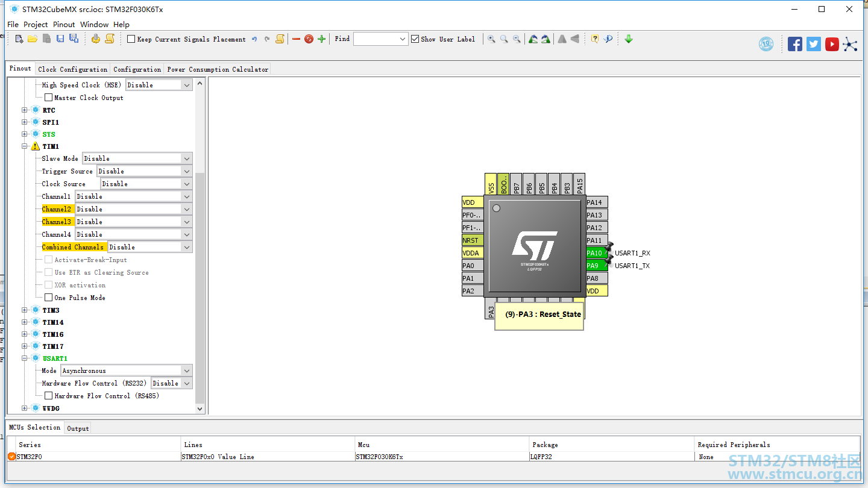Image resolution: width=868 pixels, height=488 pixels.
Task: Switch to the Output tab
Action: [x=78, y=428]
